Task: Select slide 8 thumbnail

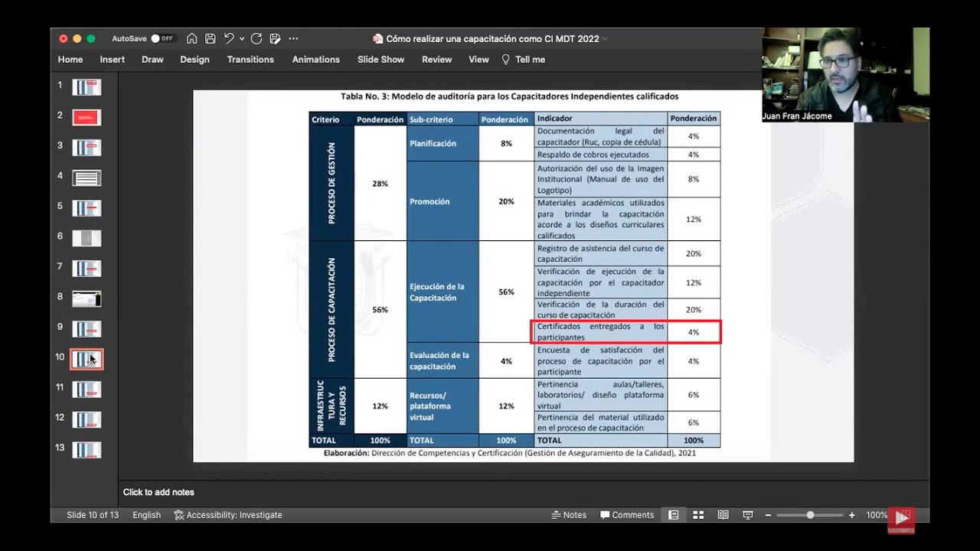Action: point(87,298)
